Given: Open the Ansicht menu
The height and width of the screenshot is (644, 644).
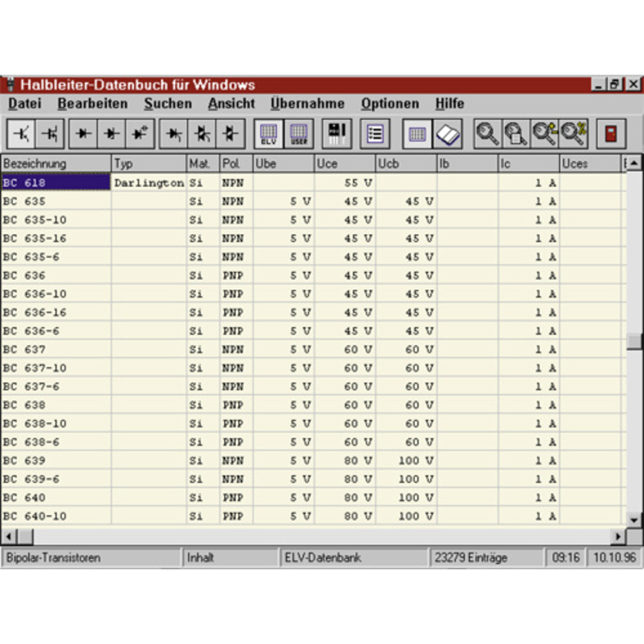Looking at the screenshot, I should (x=231, y=104).
